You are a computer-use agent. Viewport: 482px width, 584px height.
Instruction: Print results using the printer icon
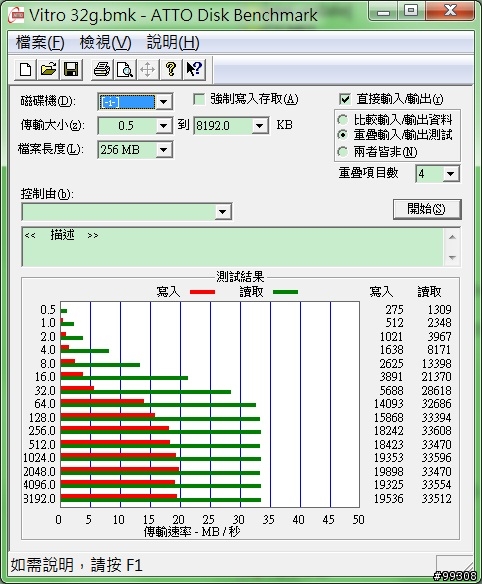click(x=102, y=69)
